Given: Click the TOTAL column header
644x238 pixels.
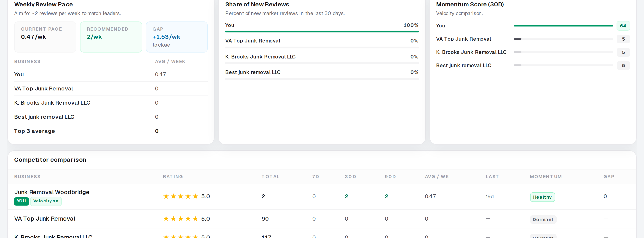Looking at the screenshot, I should pos(271,177).
